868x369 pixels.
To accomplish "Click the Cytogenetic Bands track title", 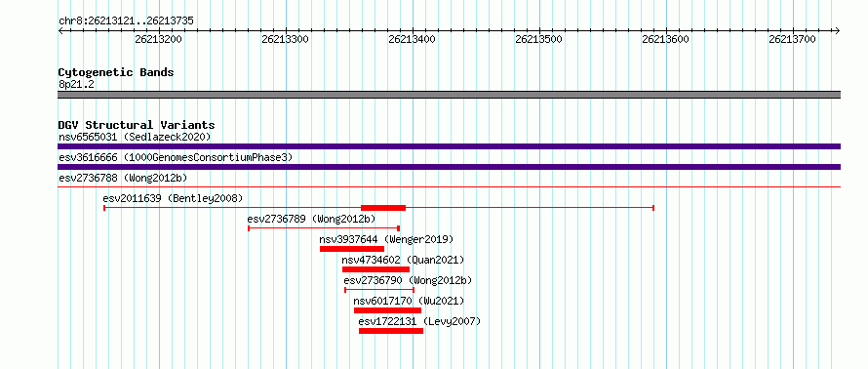I will click(x=116, y=72).
